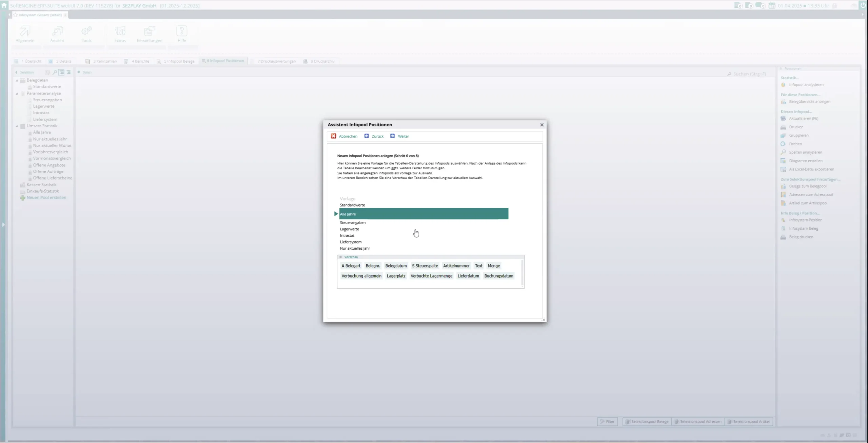Viewport: 868px width, 443px height.
Task: Switch to the 5 Infopool Belege tab
Action: click(x=179, y=61)
